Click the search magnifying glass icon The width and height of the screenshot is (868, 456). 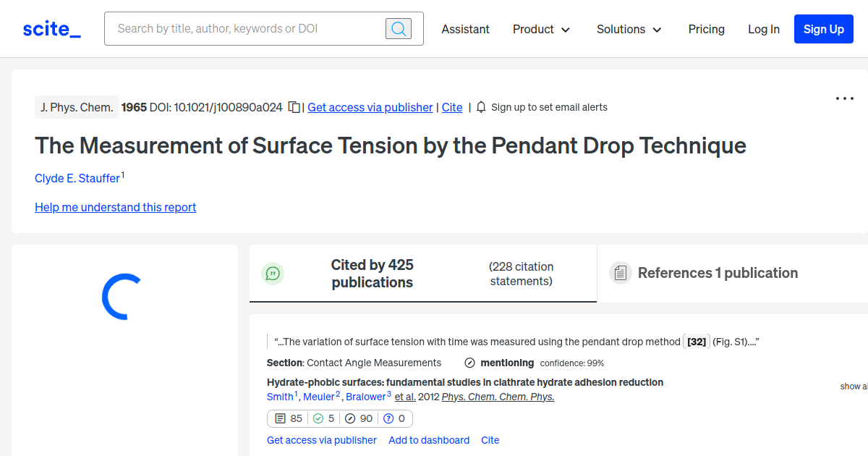pos(398,28)
